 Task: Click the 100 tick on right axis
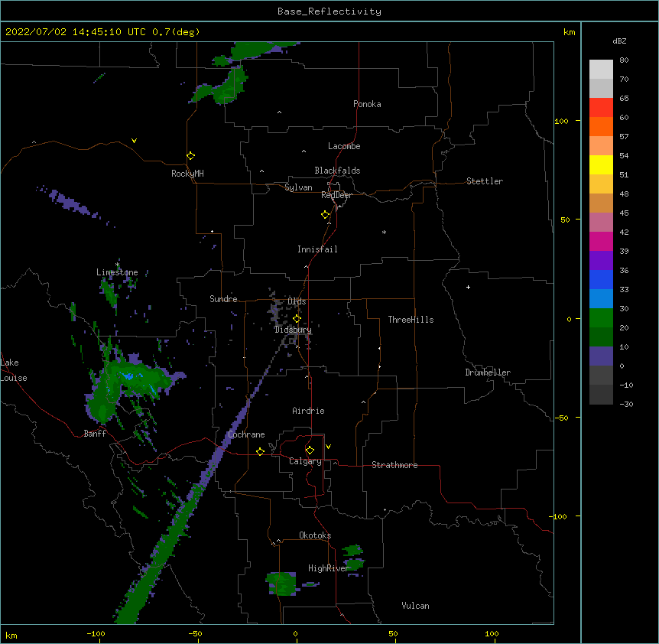pos(561,121)
